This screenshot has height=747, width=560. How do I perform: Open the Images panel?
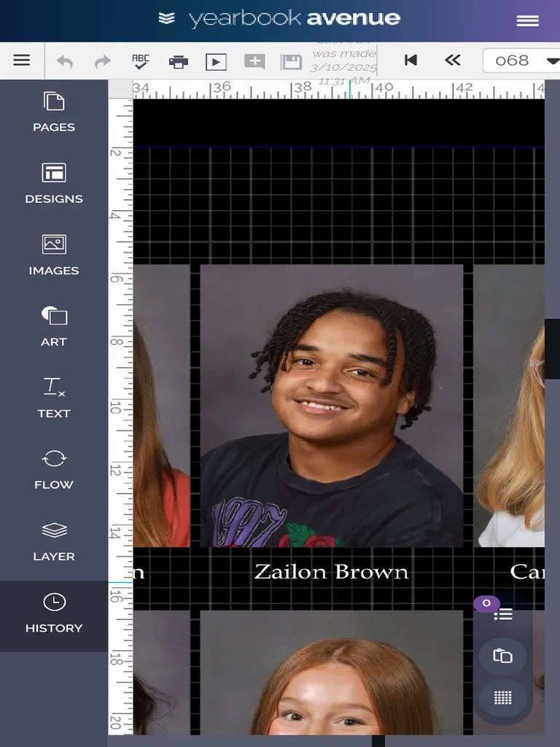coord(54,255)
